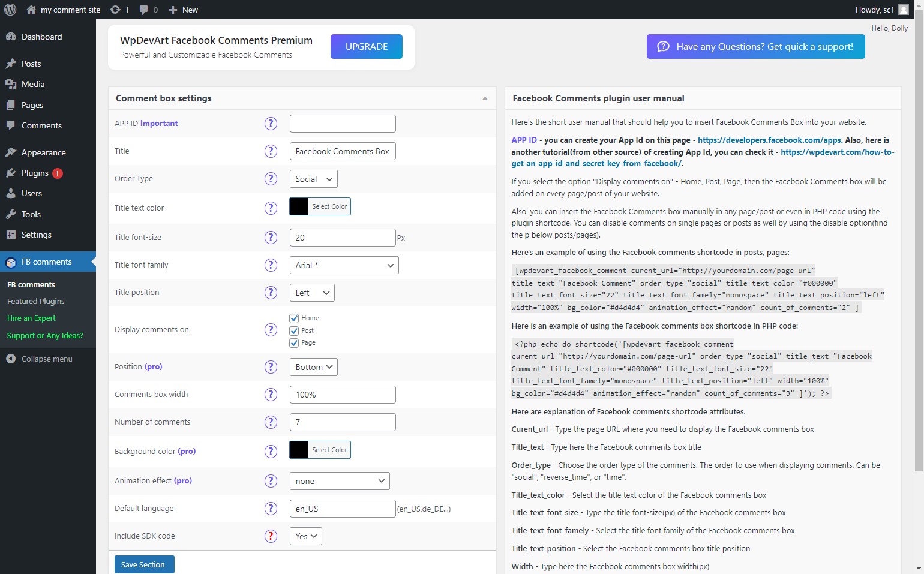Click the Number of comments field

pyautogui.click(x=343, y=422)
